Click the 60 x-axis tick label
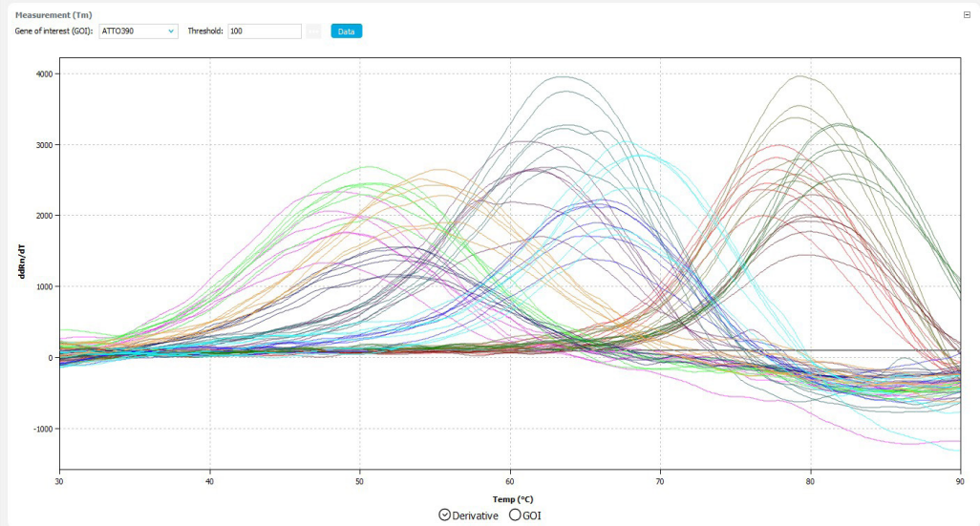Viewport: 980px width, 526px height. [510, 482]
